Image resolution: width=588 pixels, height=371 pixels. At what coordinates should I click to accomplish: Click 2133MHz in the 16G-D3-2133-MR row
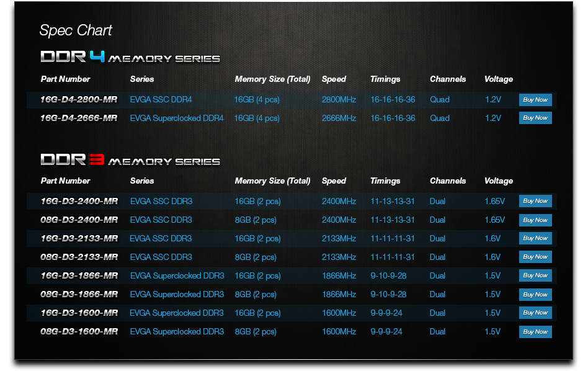click(339, 239)
